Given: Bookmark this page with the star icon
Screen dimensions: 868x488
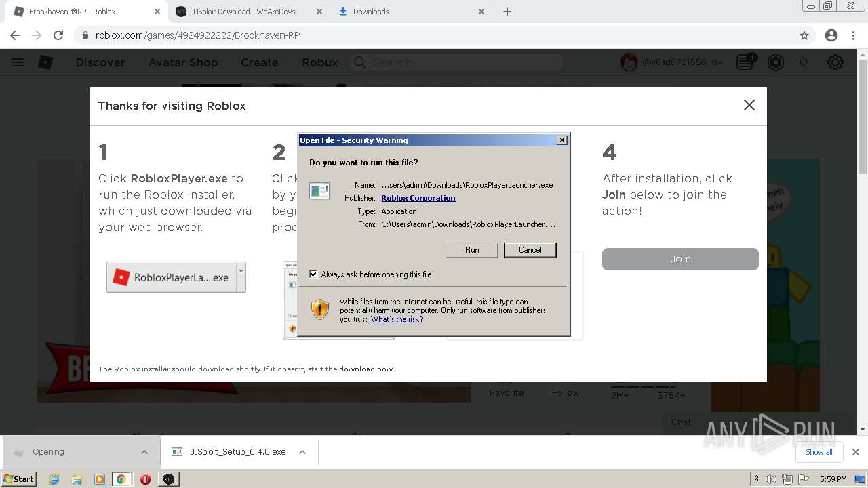Looking at the screenshot, I should (804, 35).
